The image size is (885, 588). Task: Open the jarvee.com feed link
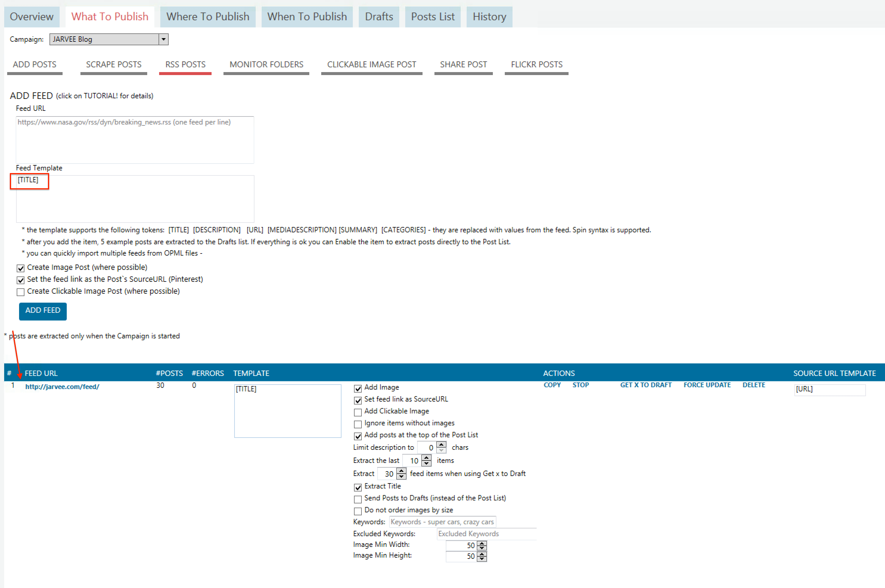tap(62, 387)
